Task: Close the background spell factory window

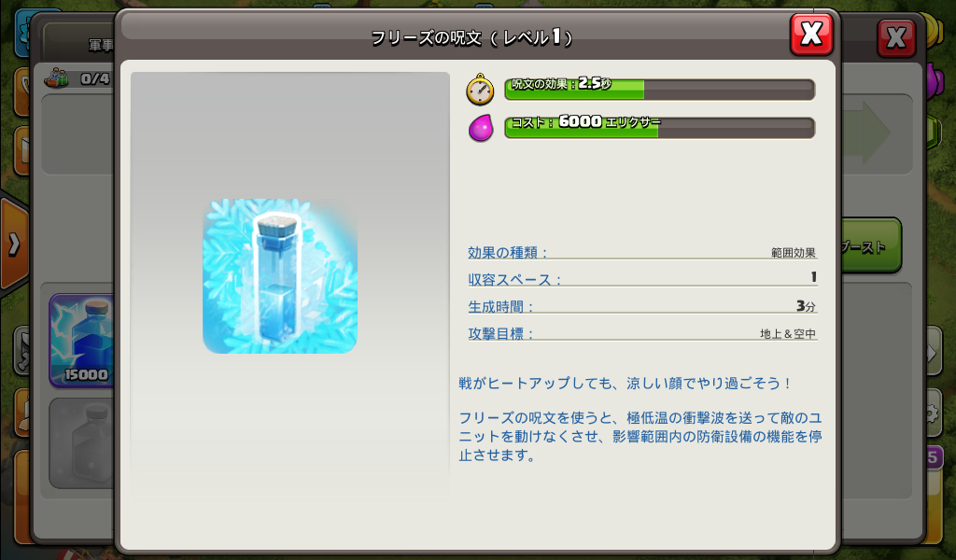Action: point(896,38)
